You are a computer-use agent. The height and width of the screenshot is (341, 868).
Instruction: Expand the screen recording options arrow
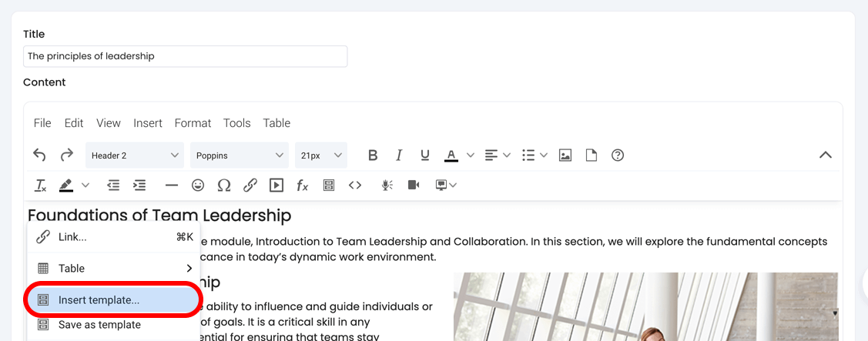pyautogui.click(x=454, y=186)
